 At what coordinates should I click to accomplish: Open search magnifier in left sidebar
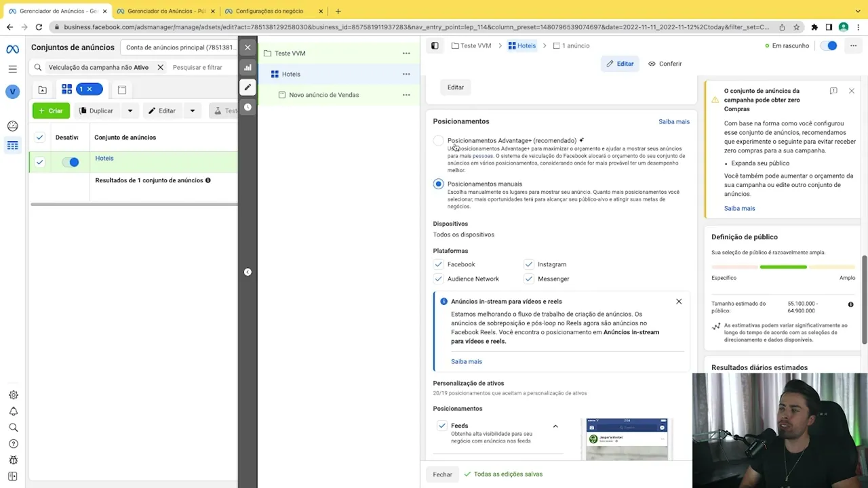pyautogui.click(x=13, y=428)
